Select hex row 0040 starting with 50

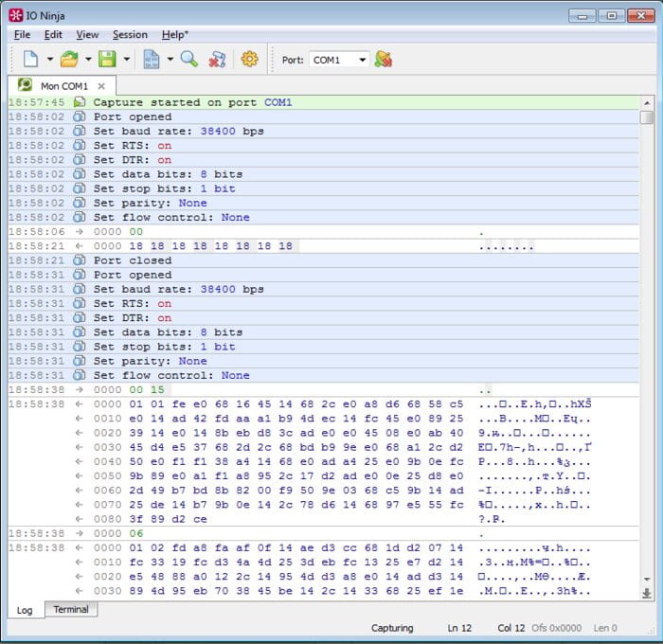point(324,461)
